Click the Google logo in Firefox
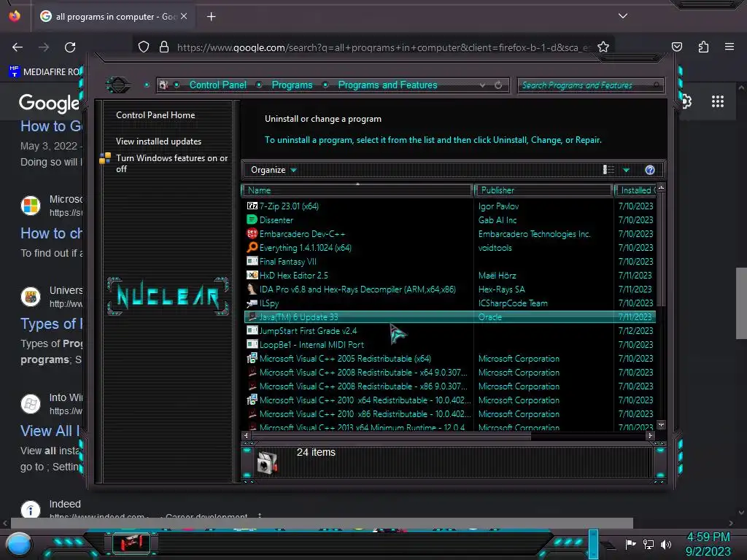Screen dimensions: 747x560 [x=49, y=103]
